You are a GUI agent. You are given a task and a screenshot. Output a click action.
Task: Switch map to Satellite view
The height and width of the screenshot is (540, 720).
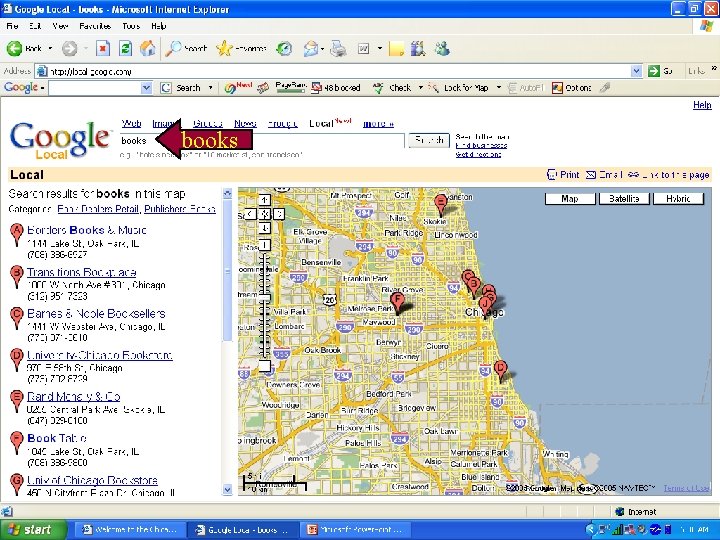624,198
